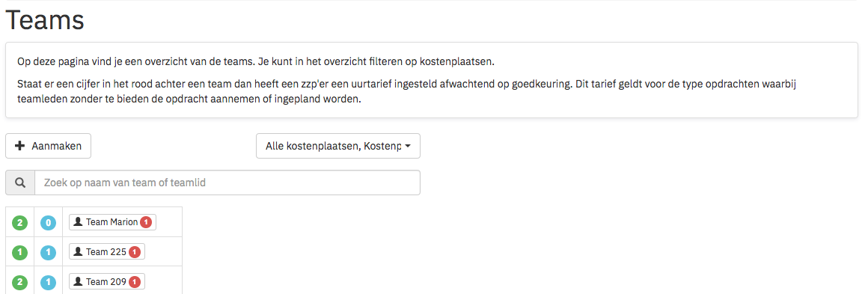Click person icon on Team Marion button
Viewport: 868px width, 294px height.
78,222
